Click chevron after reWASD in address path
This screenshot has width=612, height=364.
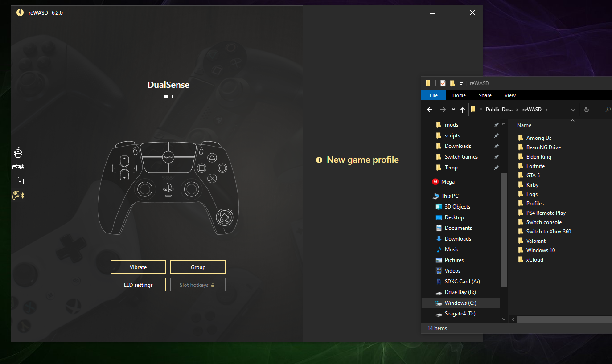(546, 110)
